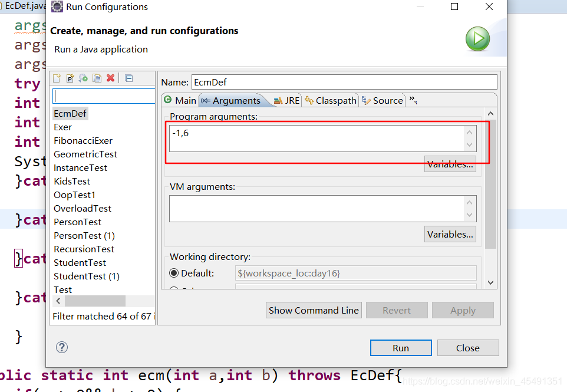
Task: Click Arguments panel vertical scrollbar thumb
Action: (491, 184)
